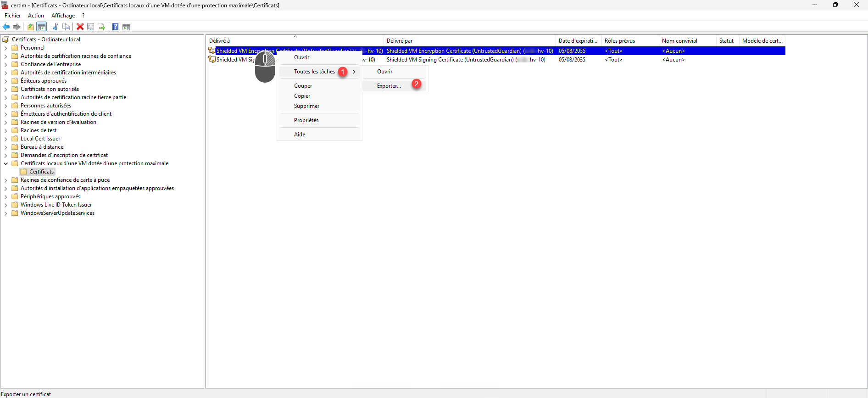This screenshot has height=398, width=868.
Task: Click the Up one level folder icon
Action: (x=31, y=27)
